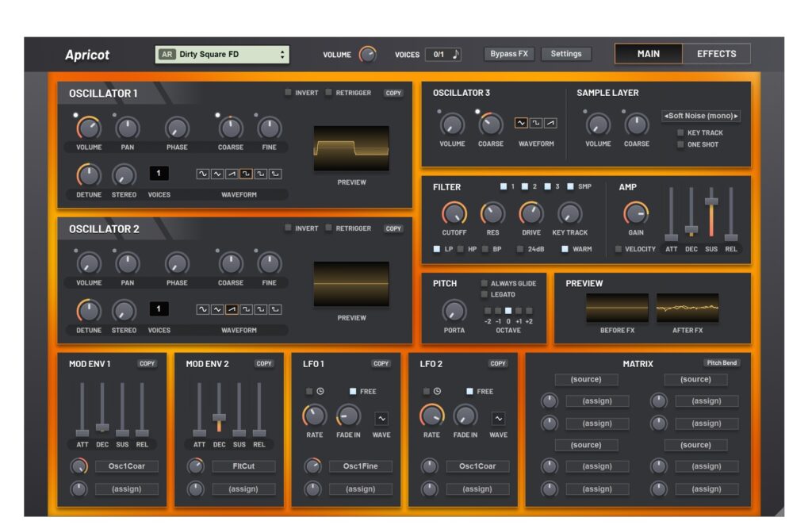Select the saw waveform for Oscillator 2
The image size is (812, 525).
pos(232,309)
